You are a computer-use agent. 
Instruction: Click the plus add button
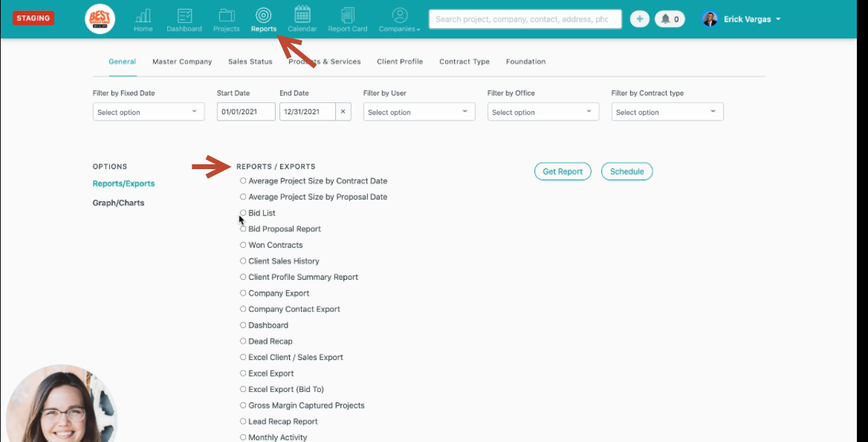[x=640, y=19]
